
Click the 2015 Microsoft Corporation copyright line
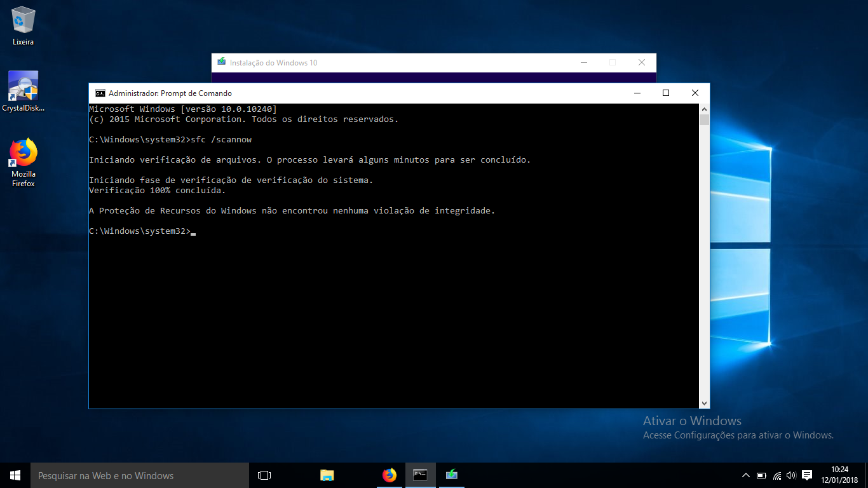click(243, 119)
